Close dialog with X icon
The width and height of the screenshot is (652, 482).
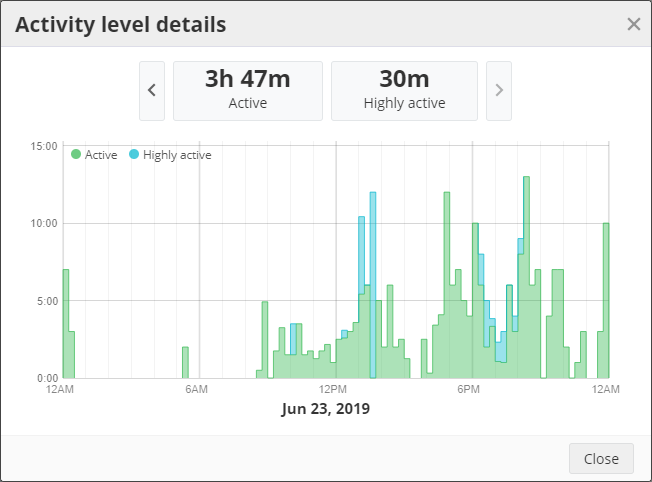pyautogui.click(x=634, y=24)
